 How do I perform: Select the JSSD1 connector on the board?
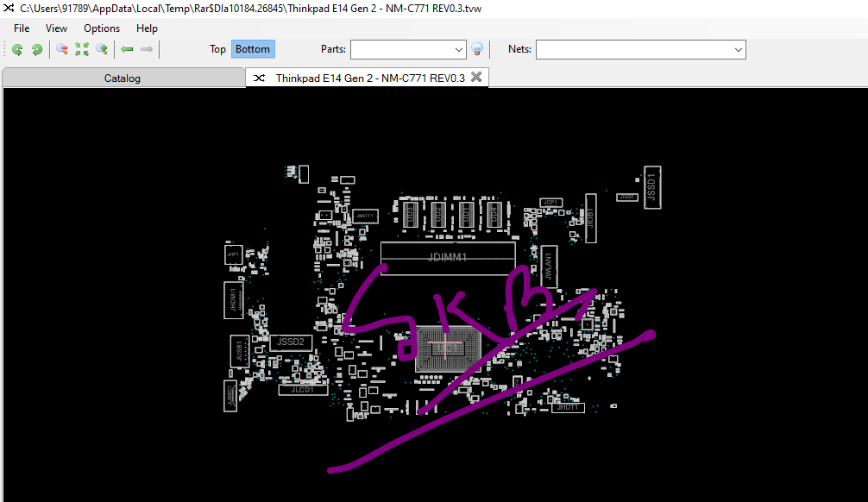coord(652,188)
